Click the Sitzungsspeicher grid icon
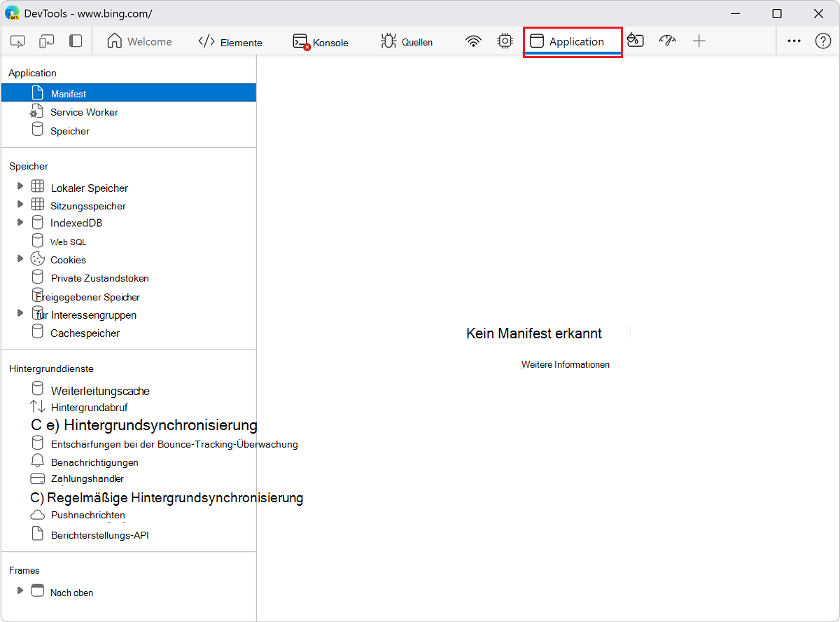The width and height of the screenshot is (840, 622). pos(38,205)
